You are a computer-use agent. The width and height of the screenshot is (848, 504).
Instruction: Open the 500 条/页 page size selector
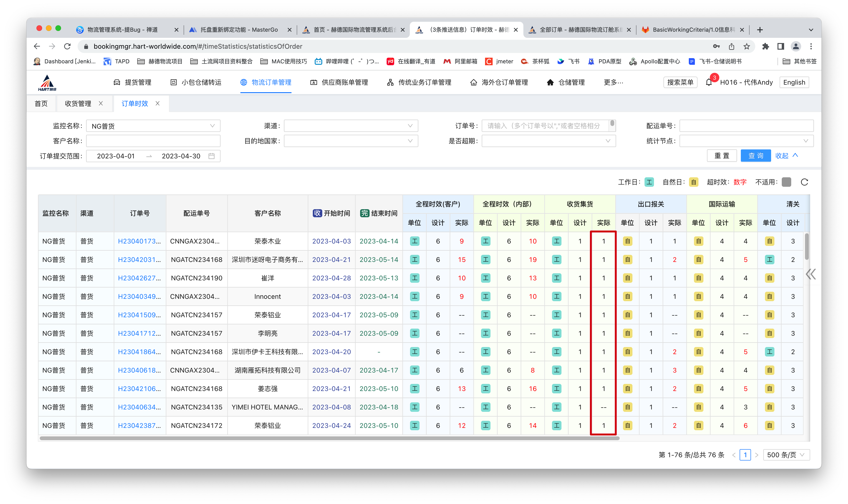point(786,455)
